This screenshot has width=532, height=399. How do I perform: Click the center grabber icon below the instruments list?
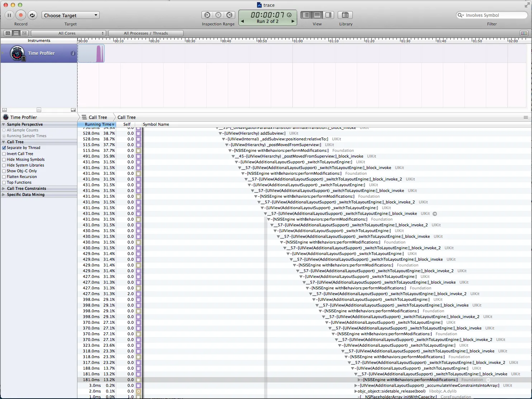pyautogui.click(x=39, y=110)
